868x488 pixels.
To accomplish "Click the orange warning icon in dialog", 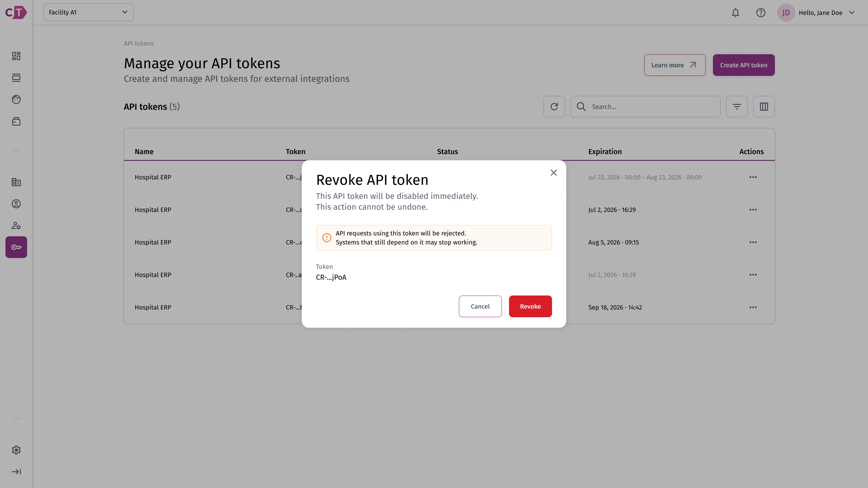I will coord(326,238).
